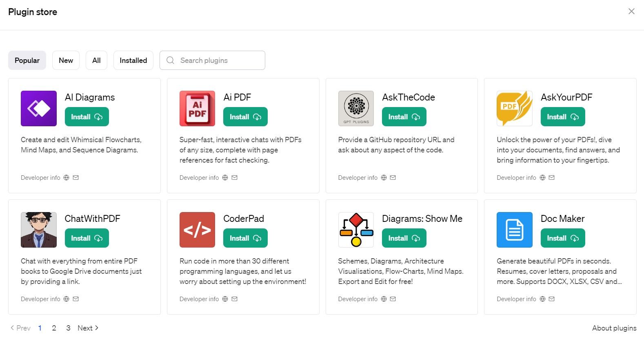644x342 pixels.
Task: Show All plugins tab
Action: tap(96, 60)
